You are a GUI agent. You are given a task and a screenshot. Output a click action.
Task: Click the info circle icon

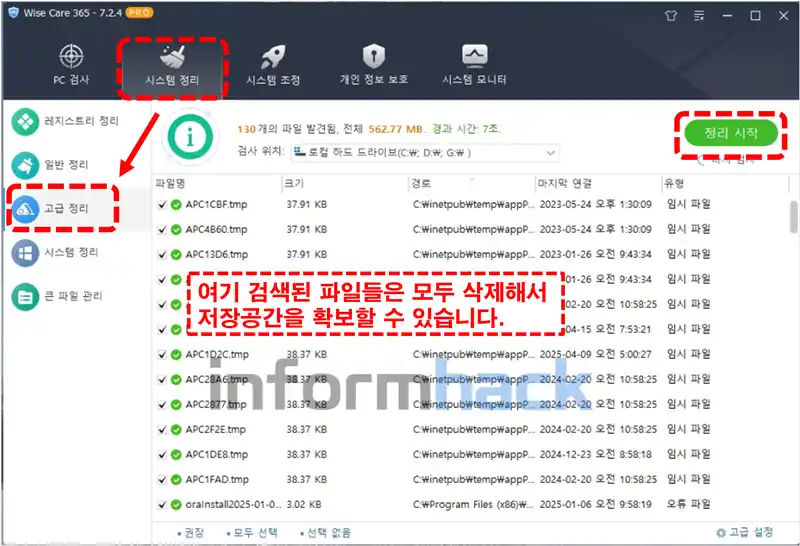point(190,137)
